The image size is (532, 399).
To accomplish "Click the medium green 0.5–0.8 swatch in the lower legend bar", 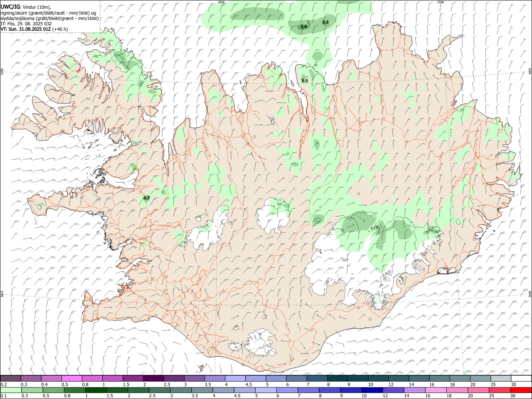I will 53,390.
